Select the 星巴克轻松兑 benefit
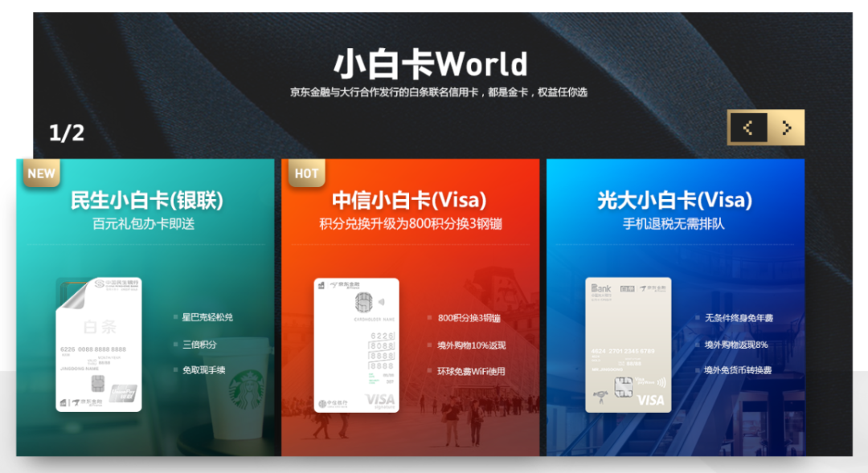This screenshot has height=473, width=868. tap(207, 317)
